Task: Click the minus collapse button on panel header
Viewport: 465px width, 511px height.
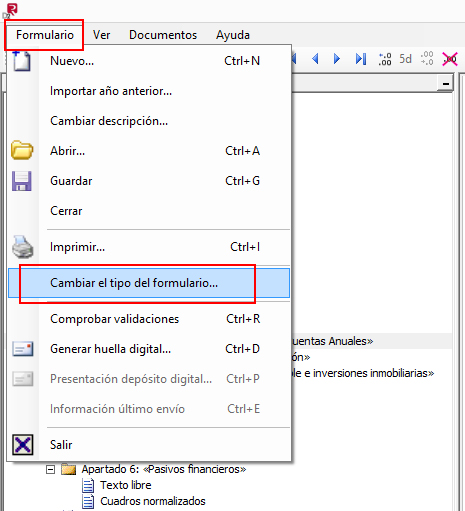Action: pyautogui.click(x=445, y=84)
